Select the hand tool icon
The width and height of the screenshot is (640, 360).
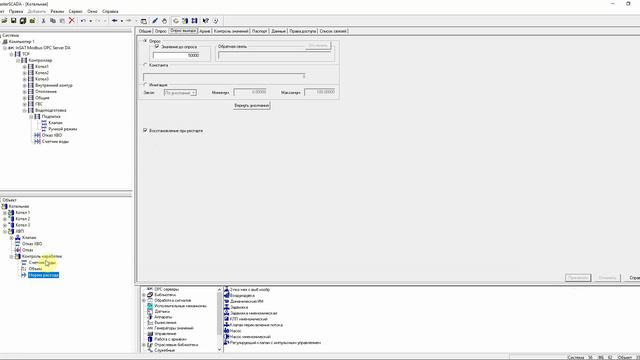tap(164, 20)
